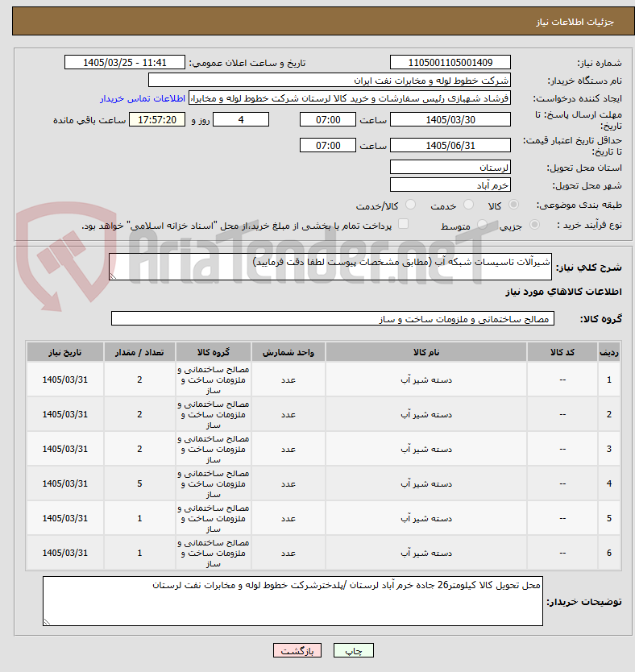The width and height of the screenshot is (635, 672).
Task: Click the بازگشت (back) button
Action: 297,650
